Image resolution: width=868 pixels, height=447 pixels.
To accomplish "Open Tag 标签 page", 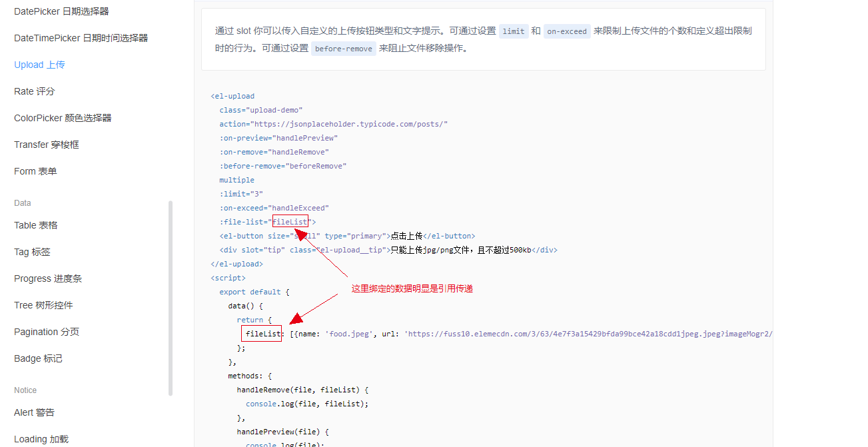I will [32, 252].
